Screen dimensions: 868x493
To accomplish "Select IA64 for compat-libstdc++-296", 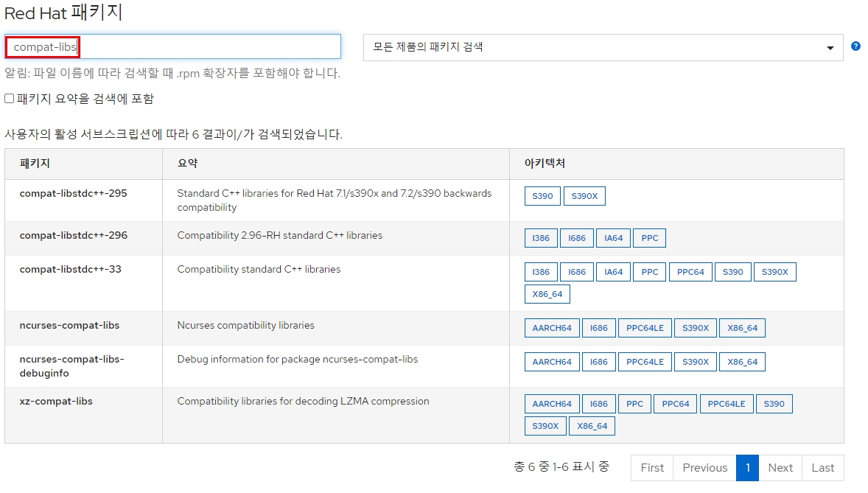I will (613, 238).
